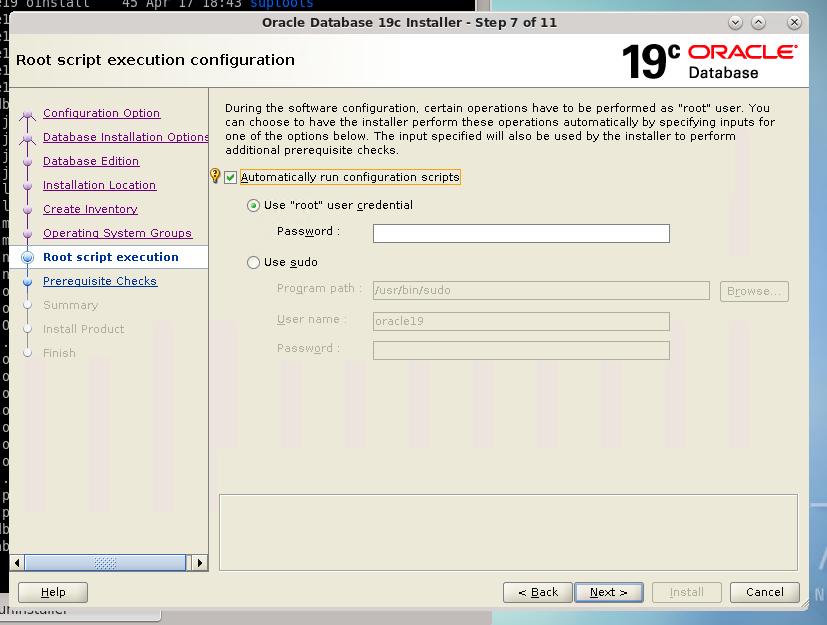The image size is (827, 625).
Task: Click the Root script execution configuration heading
Action: [x=155, y=60]
